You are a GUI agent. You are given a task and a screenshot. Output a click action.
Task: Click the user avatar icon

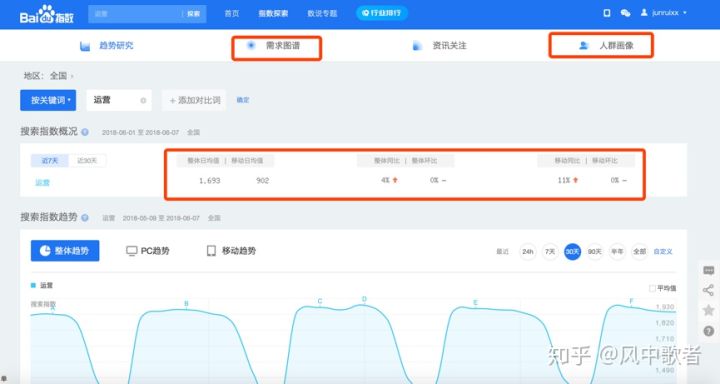point(644,13)
